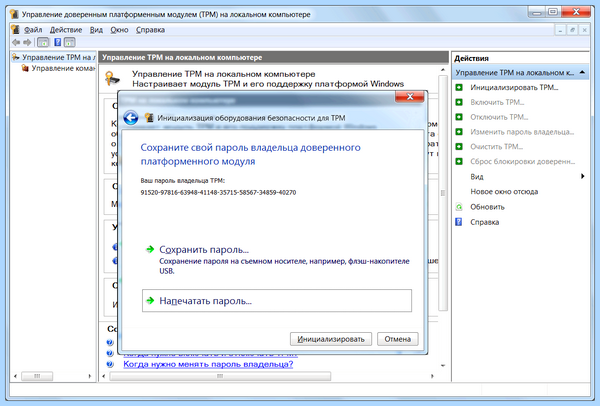The width and height of the screenshot is (600, 406).
Task: Click the TPM owner password value text
Action: coord(218,192)
